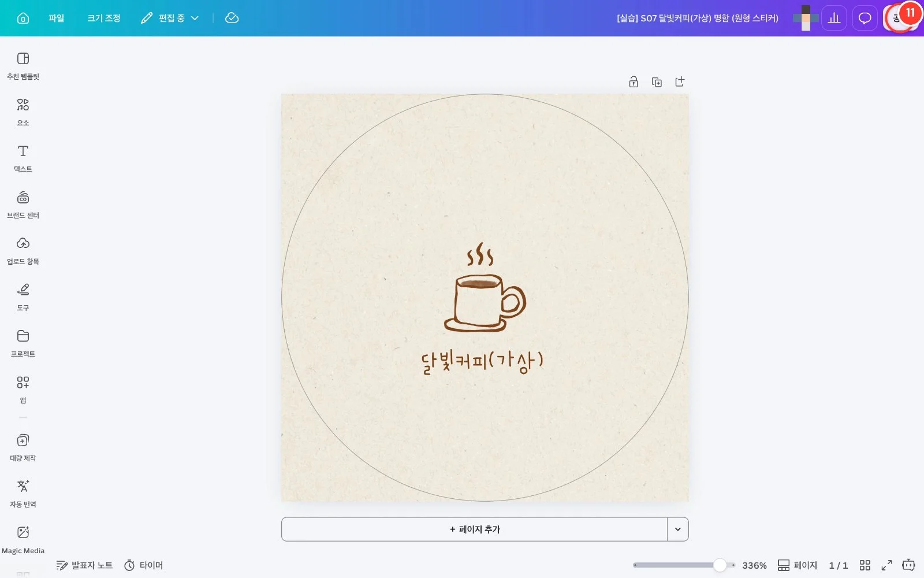Image resolution: width=924 pixels, height=578 pixels.
Task: Enter fullscreen presentation mode icon
Action: [x=886, y=565]
